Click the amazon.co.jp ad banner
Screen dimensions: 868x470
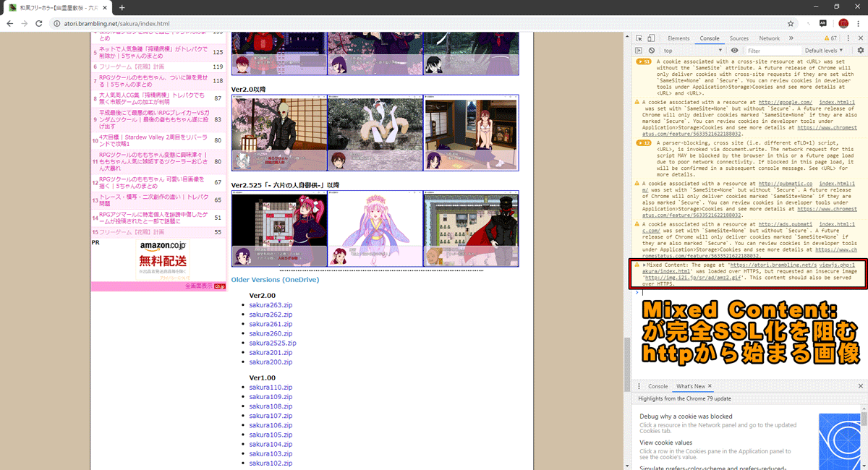(163, 260)
